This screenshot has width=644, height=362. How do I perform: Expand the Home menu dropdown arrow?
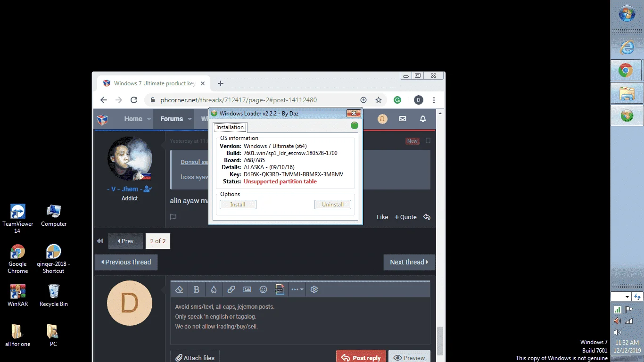149,119
